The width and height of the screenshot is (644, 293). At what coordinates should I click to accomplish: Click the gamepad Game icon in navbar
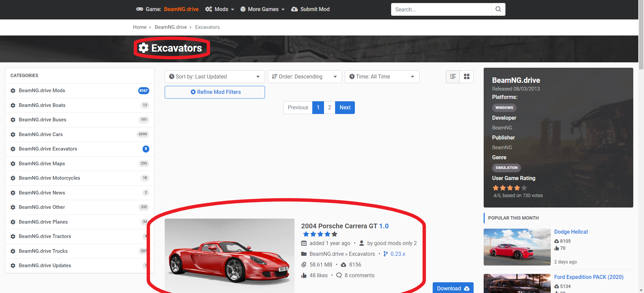140,9
